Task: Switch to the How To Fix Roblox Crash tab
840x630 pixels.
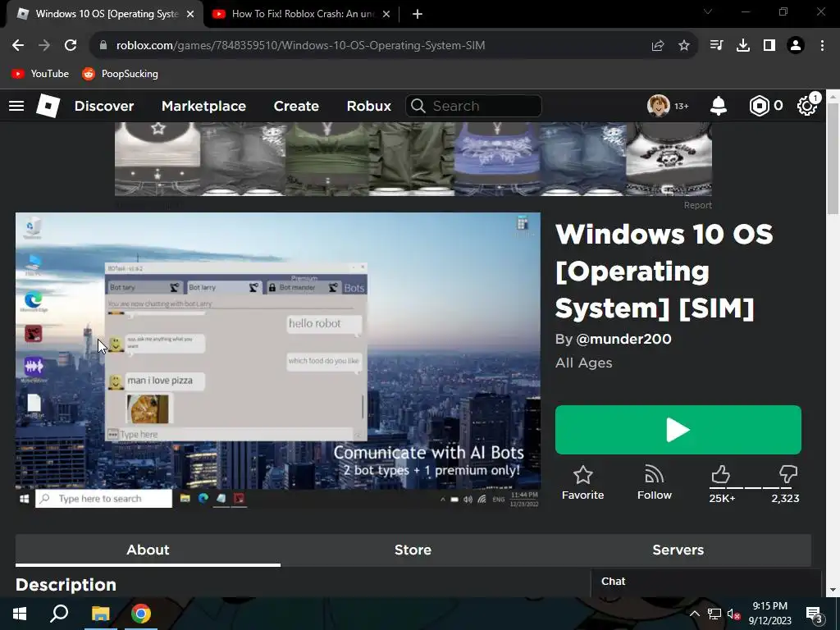Action: click(x=301, y=14)
